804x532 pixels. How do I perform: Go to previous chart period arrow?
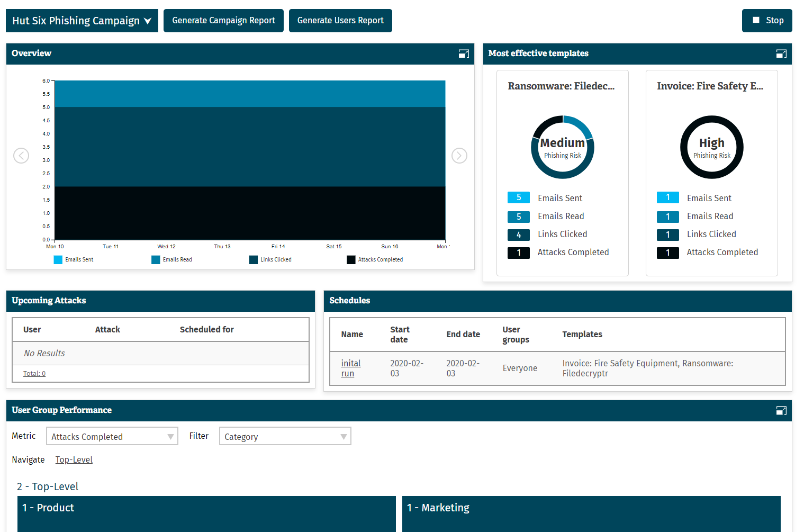tap(21, 156)
